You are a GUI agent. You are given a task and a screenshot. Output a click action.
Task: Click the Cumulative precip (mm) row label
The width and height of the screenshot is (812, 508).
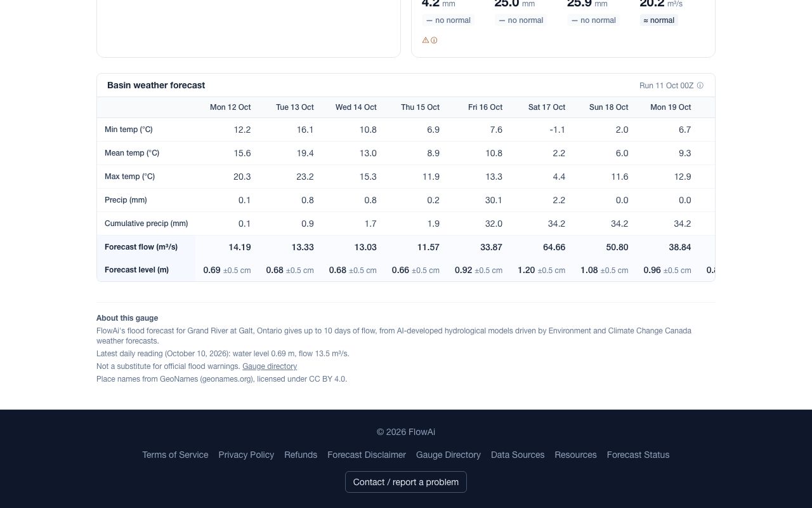click(x=146, y=224)
